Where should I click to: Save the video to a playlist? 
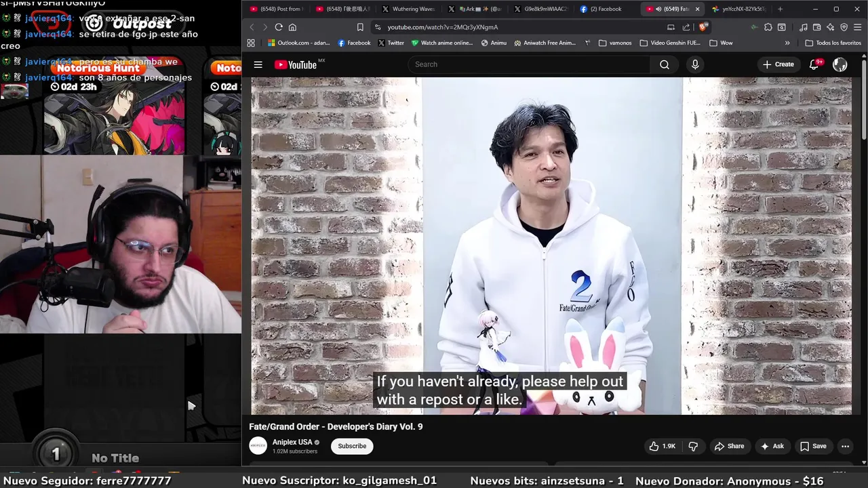coord(812,446)
